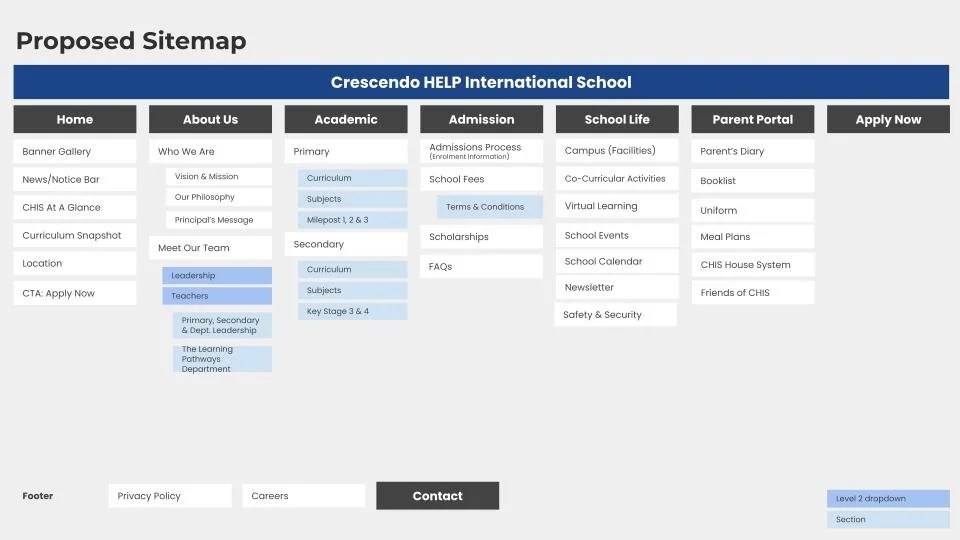This screenshot has height=540, width=960.
Task: Select the Scholarships item
Action: pos(481,237)
